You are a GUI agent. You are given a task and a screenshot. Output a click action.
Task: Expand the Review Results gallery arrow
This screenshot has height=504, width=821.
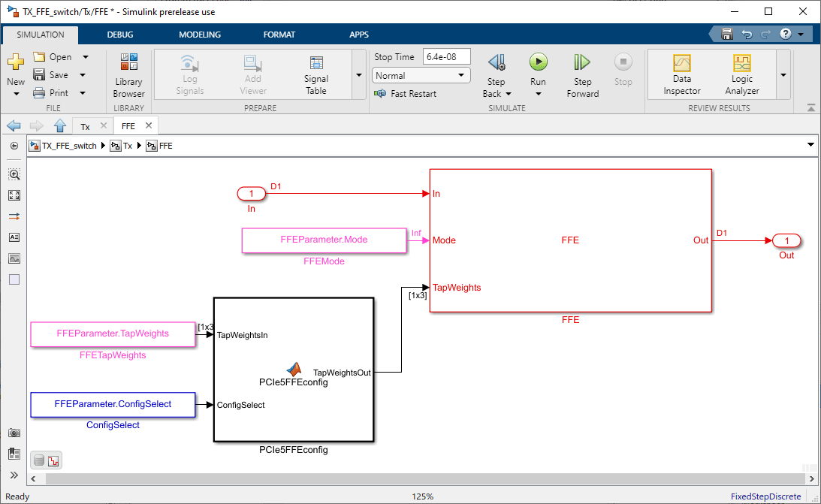point(783,75)
